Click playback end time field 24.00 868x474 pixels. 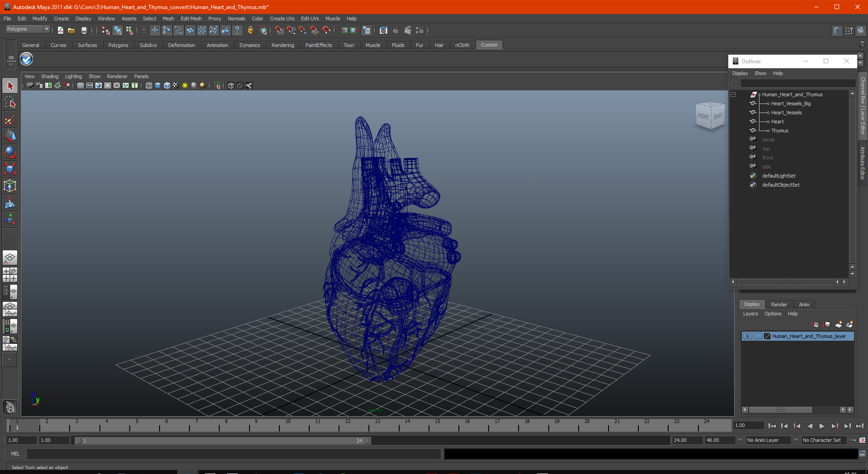tap(687, 440)
